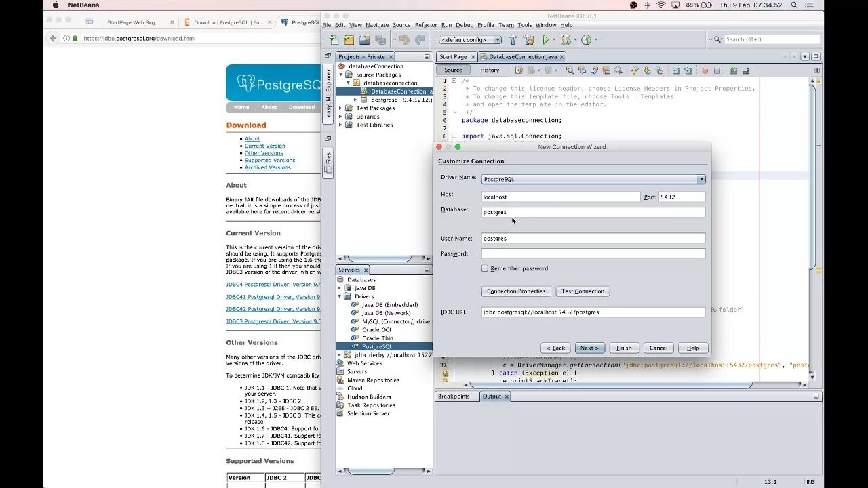Switch to the History editor view
Viewport: 868px width, 488px height.
coord(490,70)
